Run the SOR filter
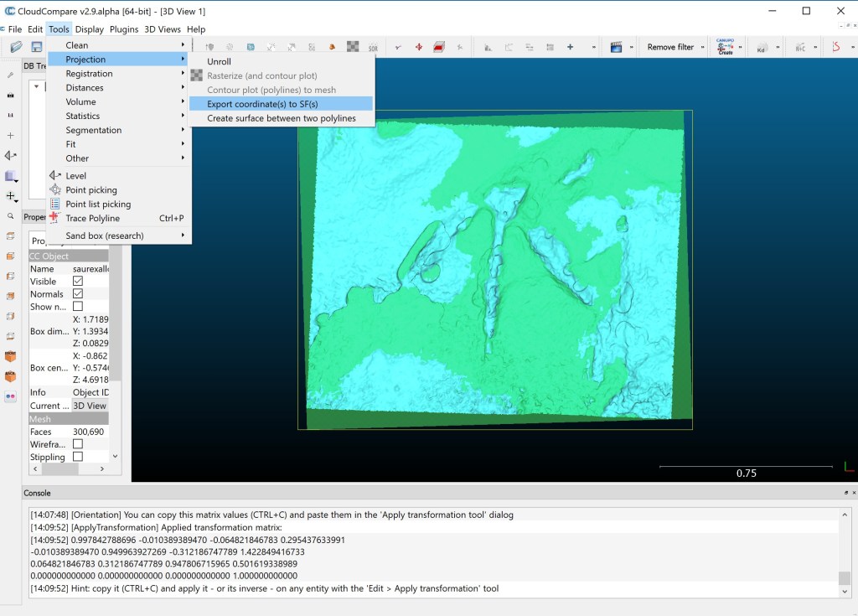Viewport: 858px width, 616px height. coord(371,47)
